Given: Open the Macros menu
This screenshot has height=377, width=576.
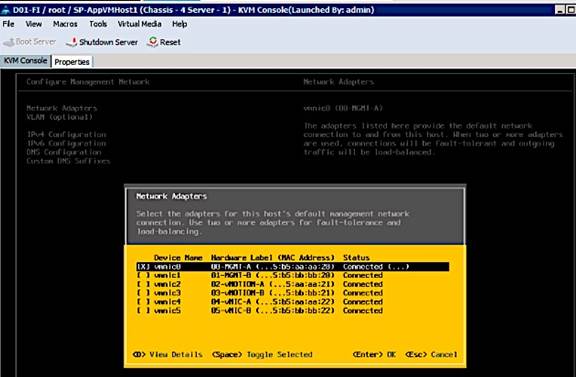Looking at the screenshot, I should [65, 24].
